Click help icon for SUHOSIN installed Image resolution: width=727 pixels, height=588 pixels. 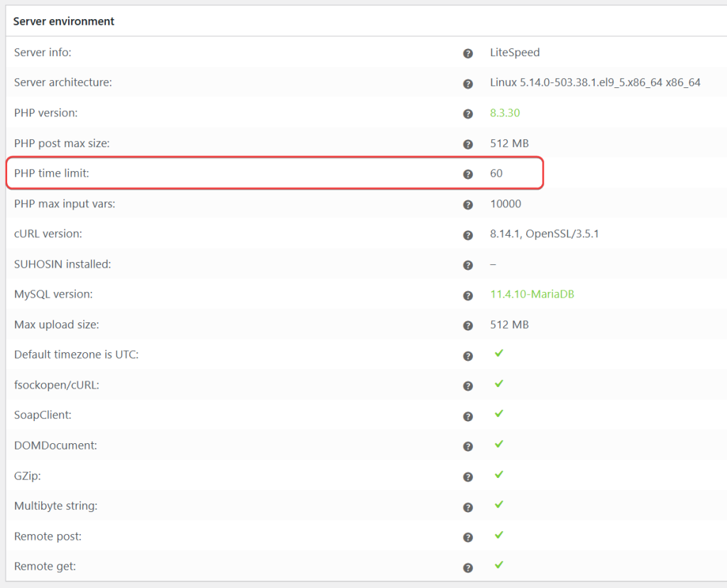(x=468, y=265)
